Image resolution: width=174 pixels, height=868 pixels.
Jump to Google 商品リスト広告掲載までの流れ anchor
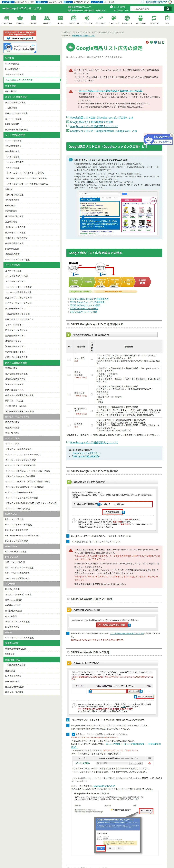coord(91,122)
